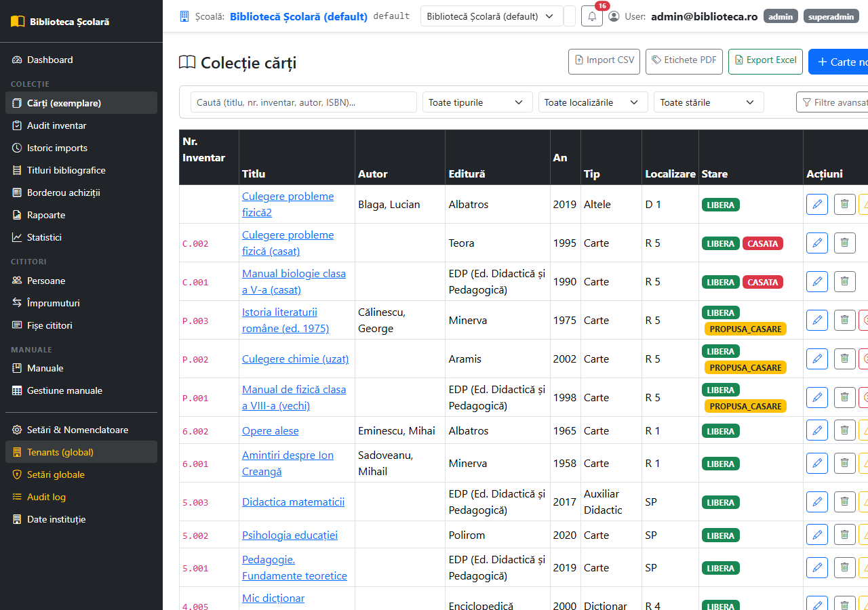The image size is (868, 610).
Task: Click the trash icon for 6.001 Amintiri despre Ion Creangă
Action: coord(844,463)
